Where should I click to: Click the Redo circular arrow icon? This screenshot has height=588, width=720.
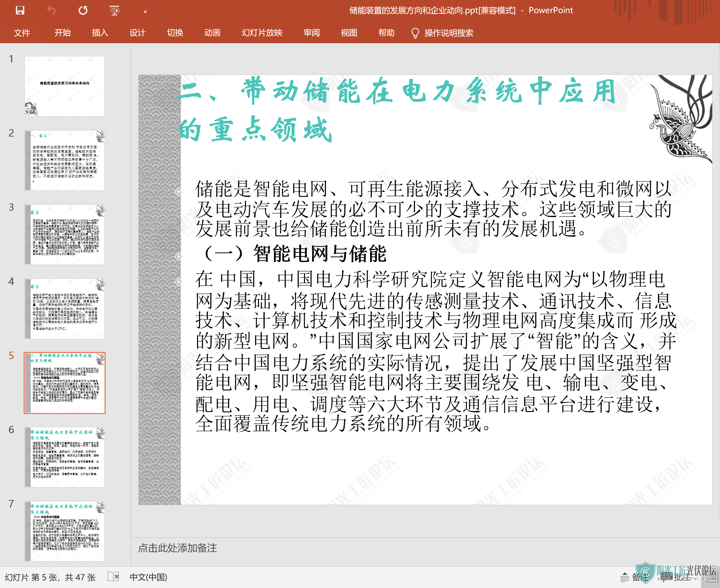(83, 10)
